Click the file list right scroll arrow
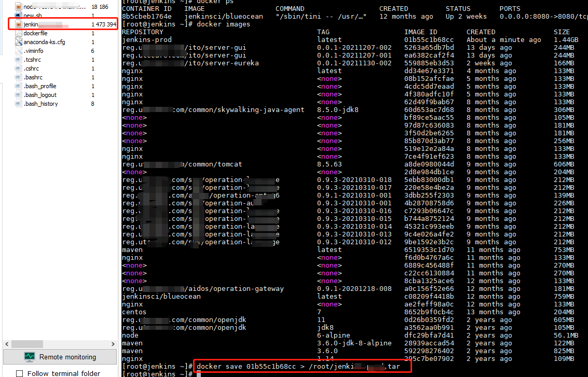588x377 pixels. pyautogui.click(x=113, y=344)
